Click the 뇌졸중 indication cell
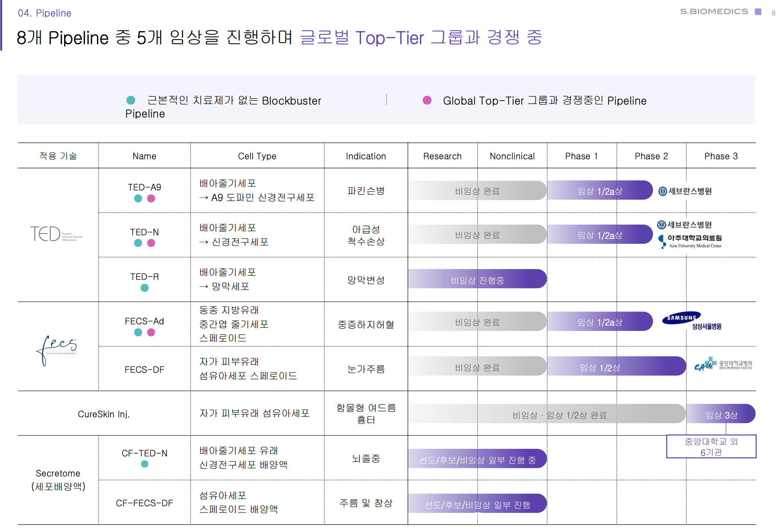 click(x=366, y=459)
